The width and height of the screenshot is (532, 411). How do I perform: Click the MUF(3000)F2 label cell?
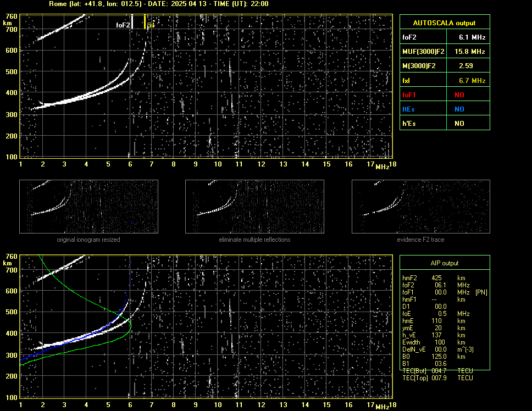[x=423, y=52]
